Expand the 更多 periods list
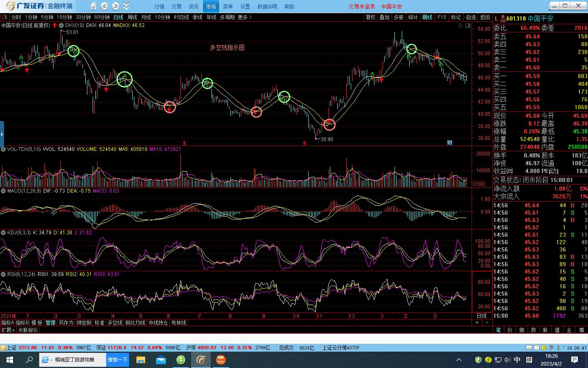Image resolution: width=588 pixels, height=368 pixels. coord(245,17)
